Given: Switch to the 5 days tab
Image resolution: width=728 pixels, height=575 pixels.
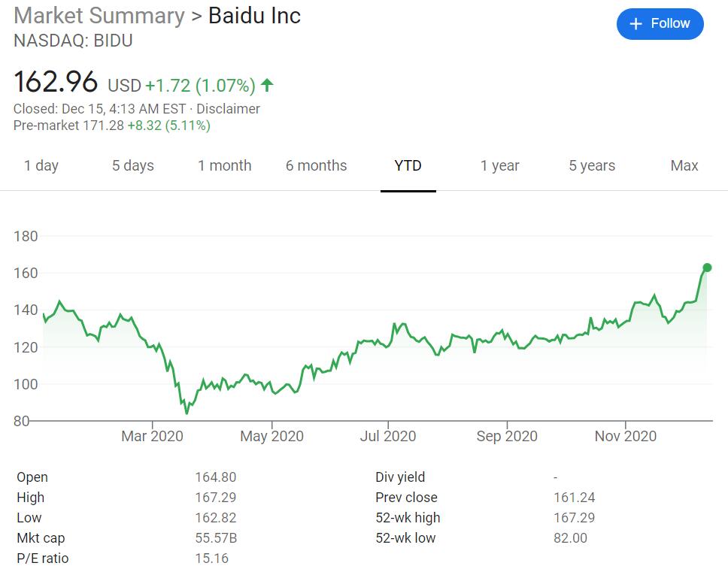Looking at the screenshot, I should (x=133, y=165).
